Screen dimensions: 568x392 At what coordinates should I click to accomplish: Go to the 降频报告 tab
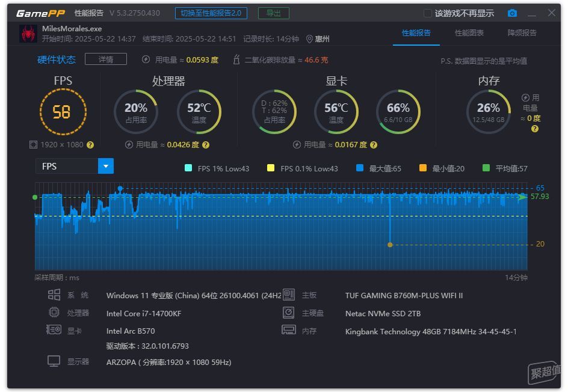522,33
